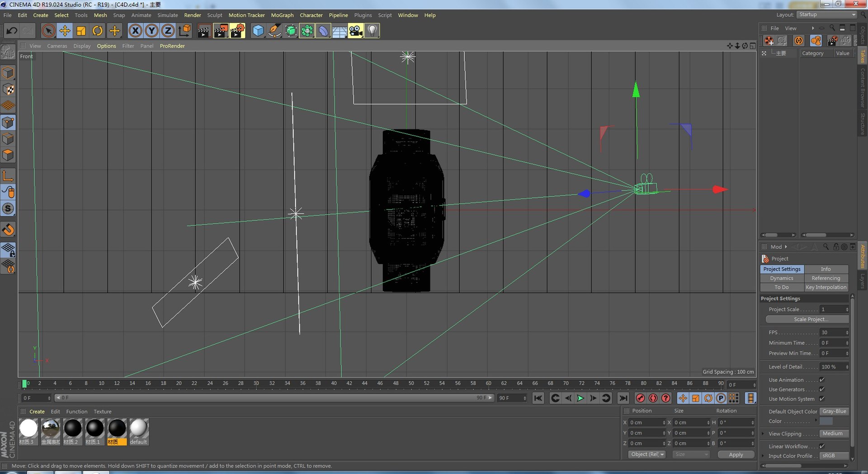Screen dimensions: 868x474
Task: Toggle X axis lock
Action: click(135, 31)
